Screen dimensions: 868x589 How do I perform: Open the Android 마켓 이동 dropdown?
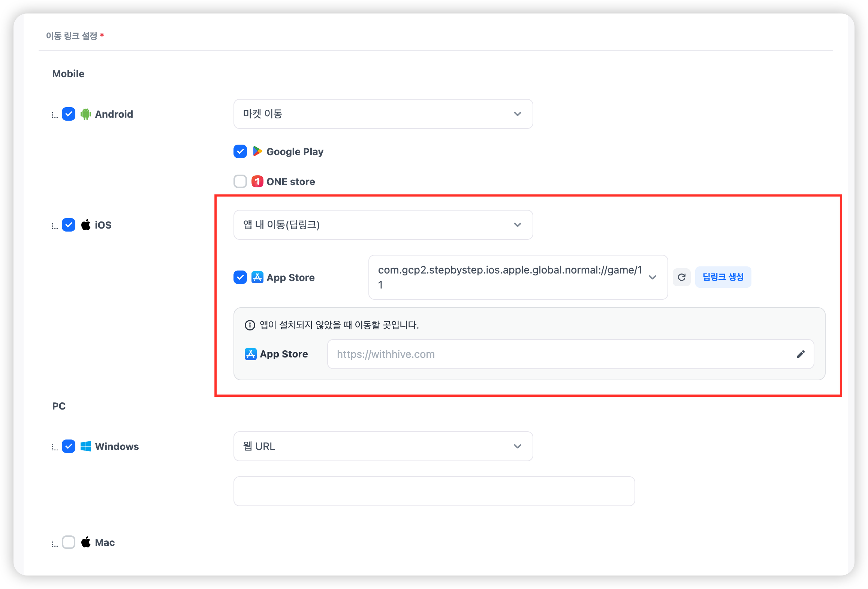(x=383, y=114)
